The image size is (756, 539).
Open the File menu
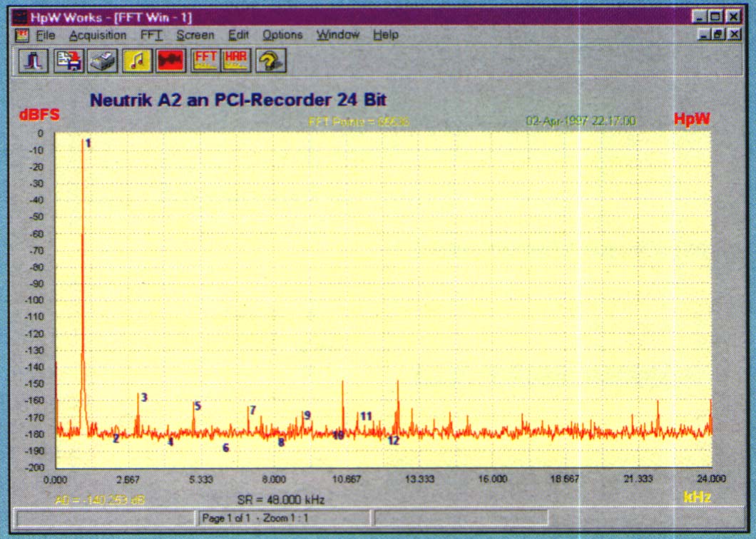[x=45, y=35]
